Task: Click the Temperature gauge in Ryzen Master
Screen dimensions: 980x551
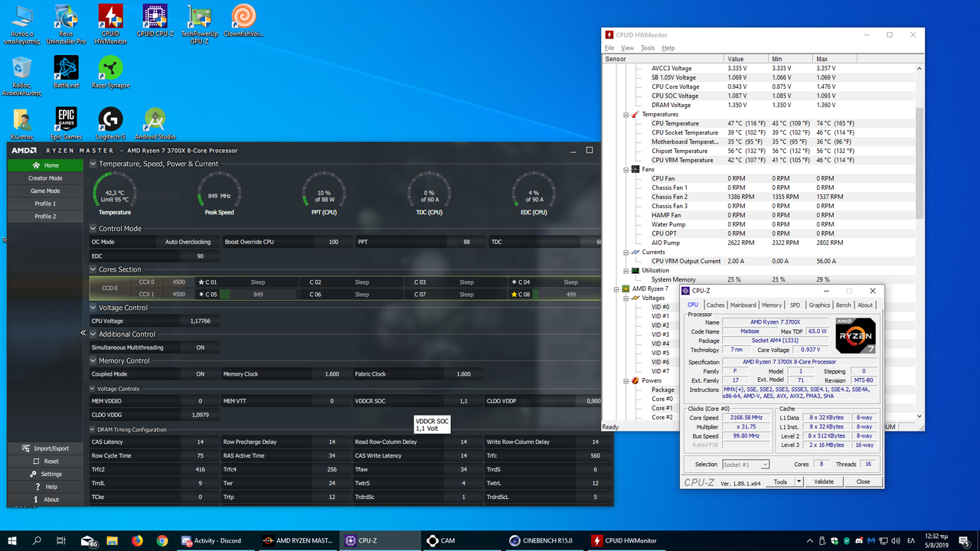Action: point(115,193)
